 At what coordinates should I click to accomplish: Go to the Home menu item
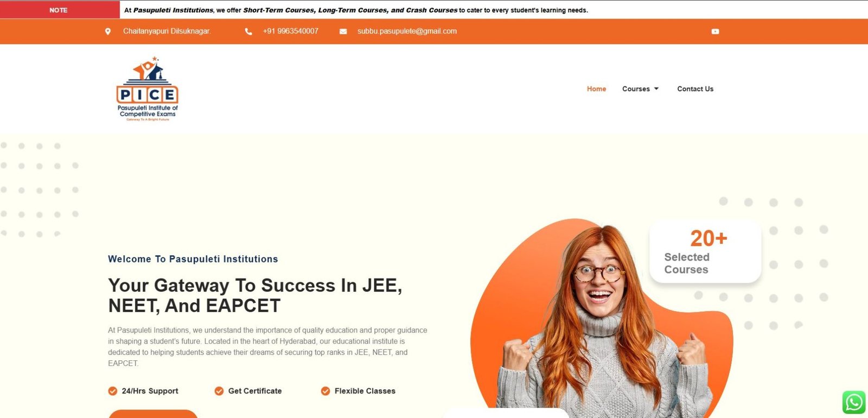(x=596, y=88)
